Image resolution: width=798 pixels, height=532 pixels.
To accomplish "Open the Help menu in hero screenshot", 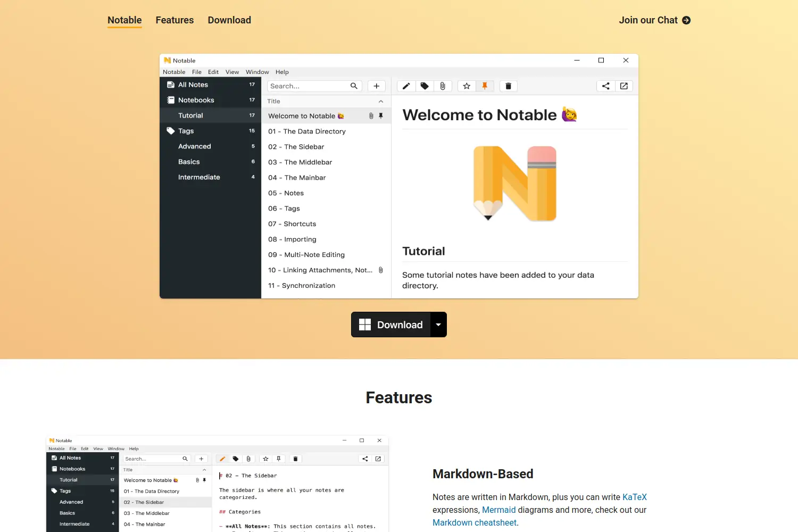I will pyautogui.click(x=282, y=72).
